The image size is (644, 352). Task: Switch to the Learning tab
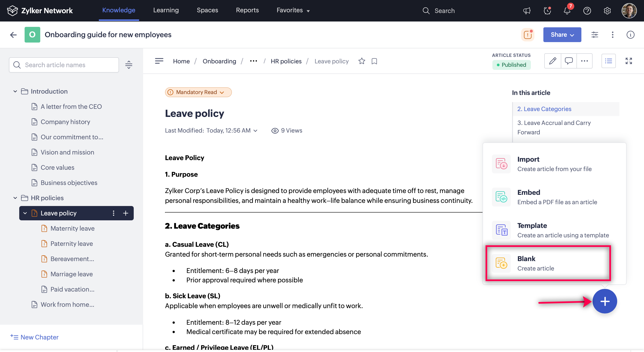(166, 10)
